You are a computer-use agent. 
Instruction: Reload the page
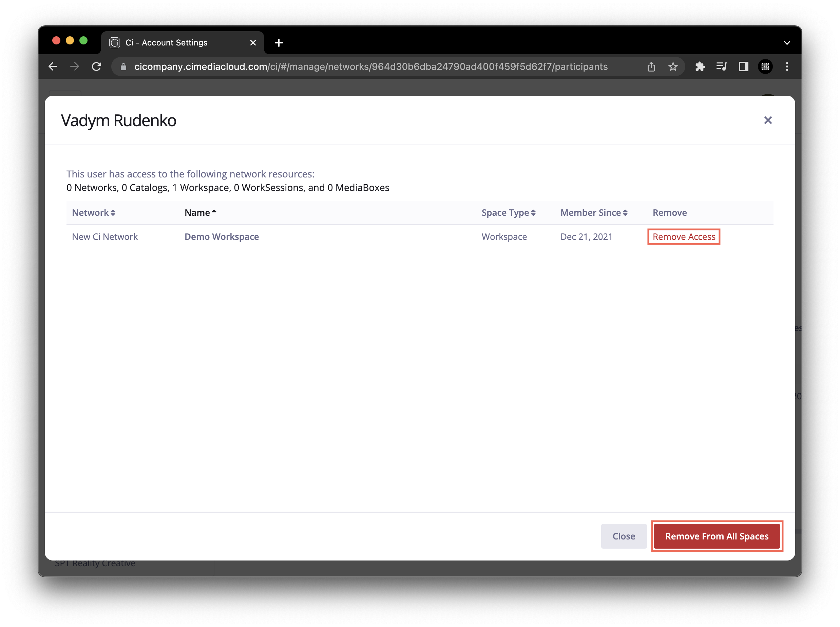coord(97,67)
